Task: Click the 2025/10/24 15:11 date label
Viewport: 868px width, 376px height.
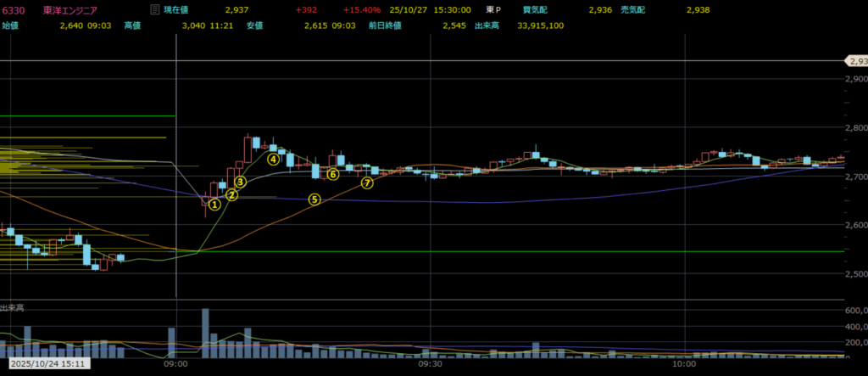Action: pos(44,365)
